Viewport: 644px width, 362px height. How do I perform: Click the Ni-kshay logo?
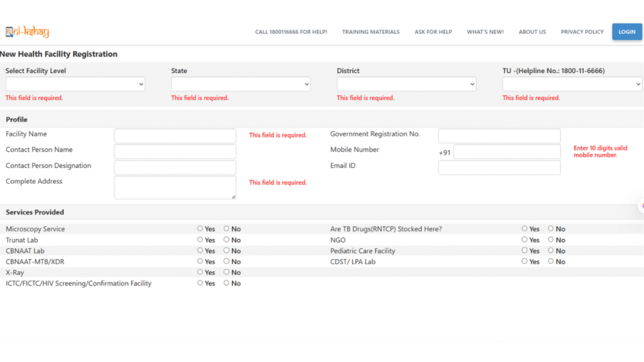click(x=27, y=32)
